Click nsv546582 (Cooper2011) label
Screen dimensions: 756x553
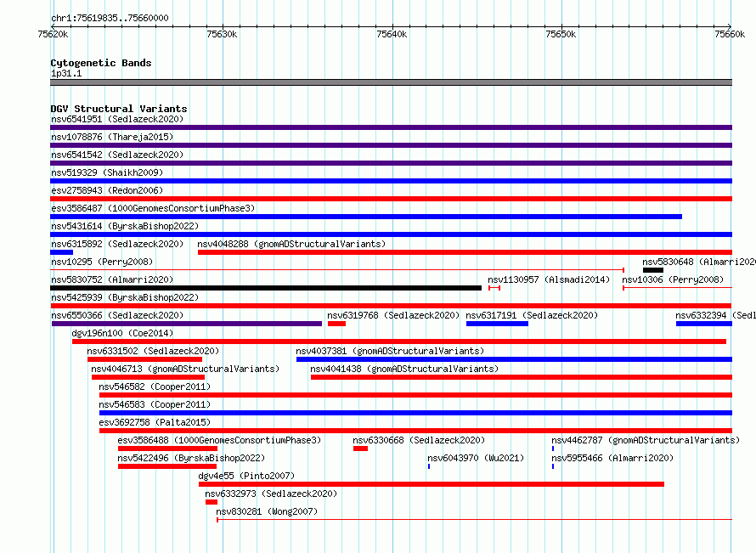(x=155, y=387)
